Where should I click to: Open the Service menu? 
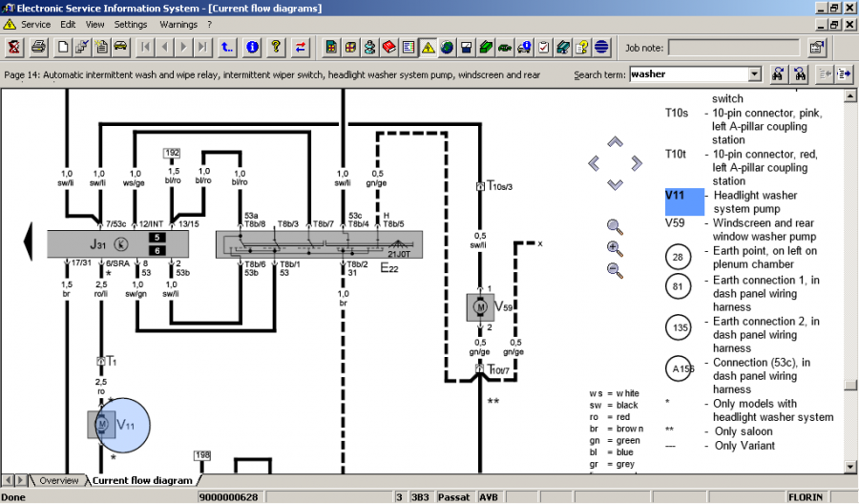pos(36,24)
